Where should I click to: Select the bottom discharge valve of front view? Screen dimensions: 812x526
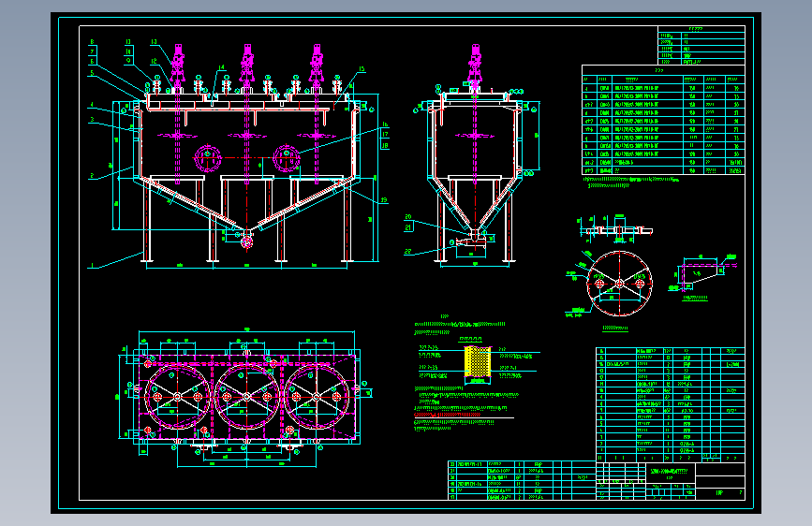pos(246,241)
